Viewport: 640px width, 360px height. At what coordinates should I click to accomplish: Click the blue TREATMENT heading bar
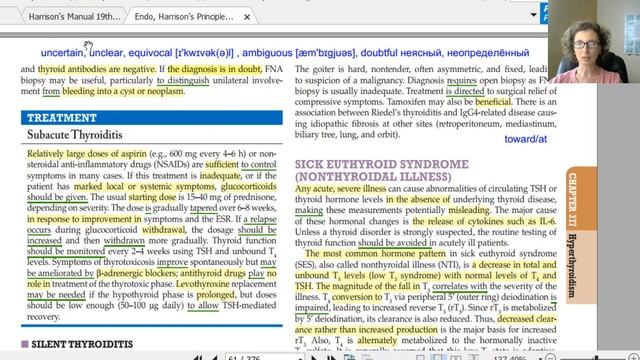tap(152, 118)
